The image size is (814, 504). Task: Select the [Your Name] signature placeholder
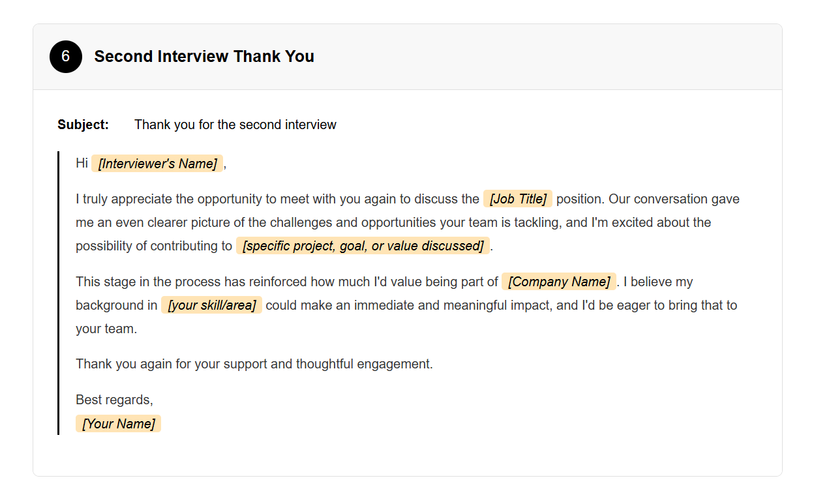click(118, 424)
